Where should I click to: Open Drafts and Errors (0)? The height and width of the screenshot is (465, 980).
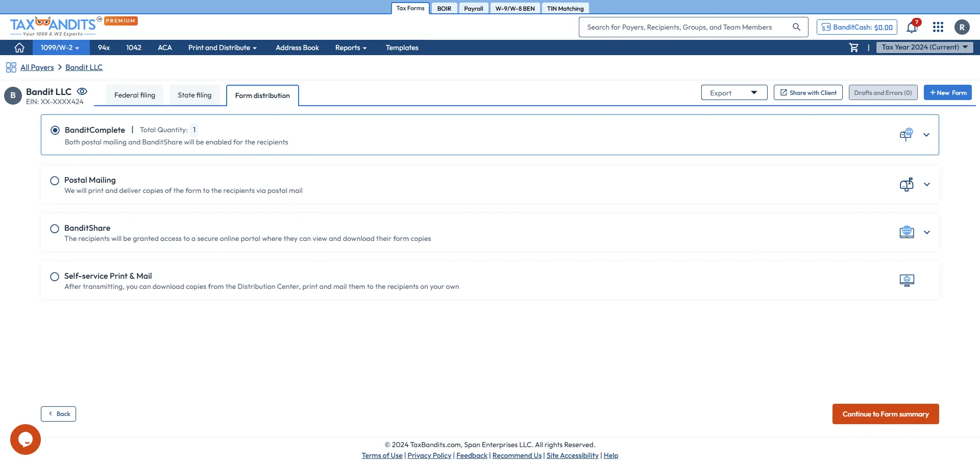click(883, 92)
